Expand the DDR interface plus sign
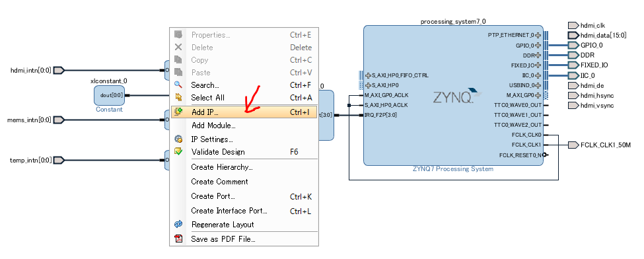 538,55
